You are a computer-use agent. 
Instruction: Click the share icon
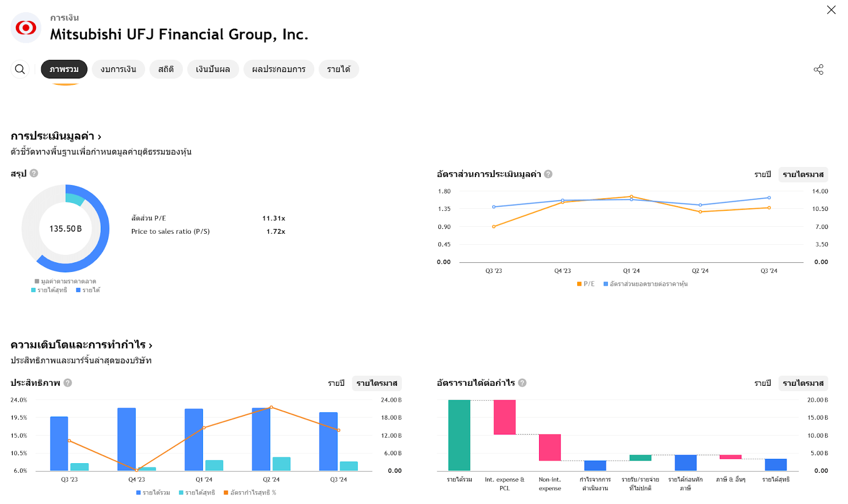pos(818,69)
